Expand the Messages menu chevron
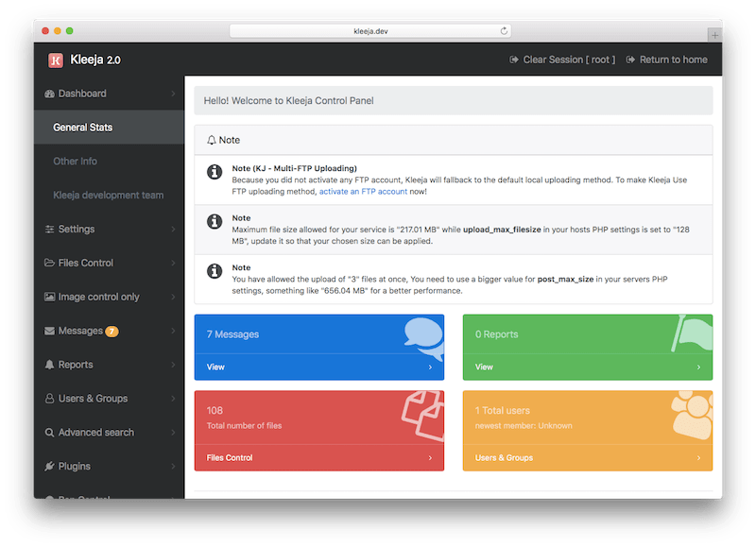The image size is (756, 547). coord(171,331)
